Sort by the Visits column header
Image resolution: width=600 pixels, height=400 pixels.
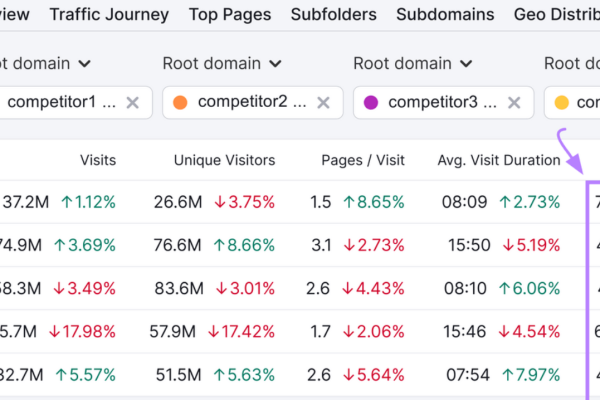coord(98,160)
